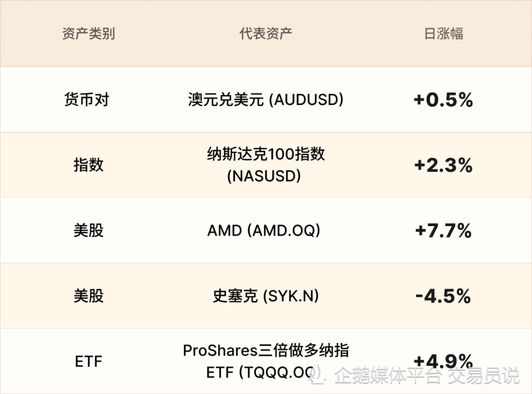Click the 货币对 category cell

87,99
